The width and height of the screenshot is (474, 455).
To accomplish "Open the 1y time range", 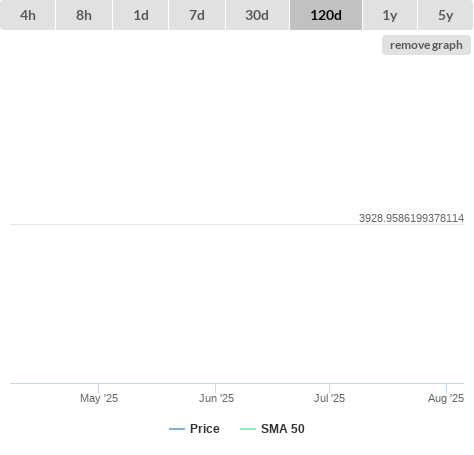I will click(x=390, y=15).
